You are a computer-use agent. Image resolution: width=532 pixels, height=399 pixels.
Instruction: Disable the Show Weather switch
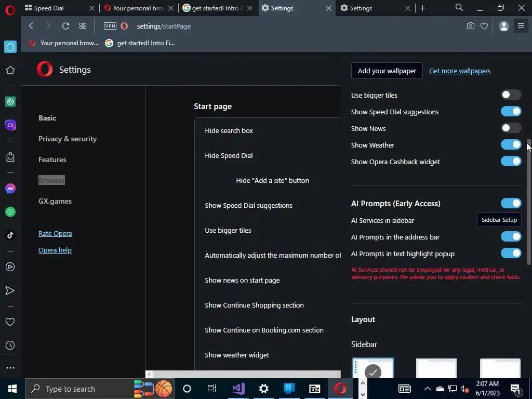pos(511,145)
